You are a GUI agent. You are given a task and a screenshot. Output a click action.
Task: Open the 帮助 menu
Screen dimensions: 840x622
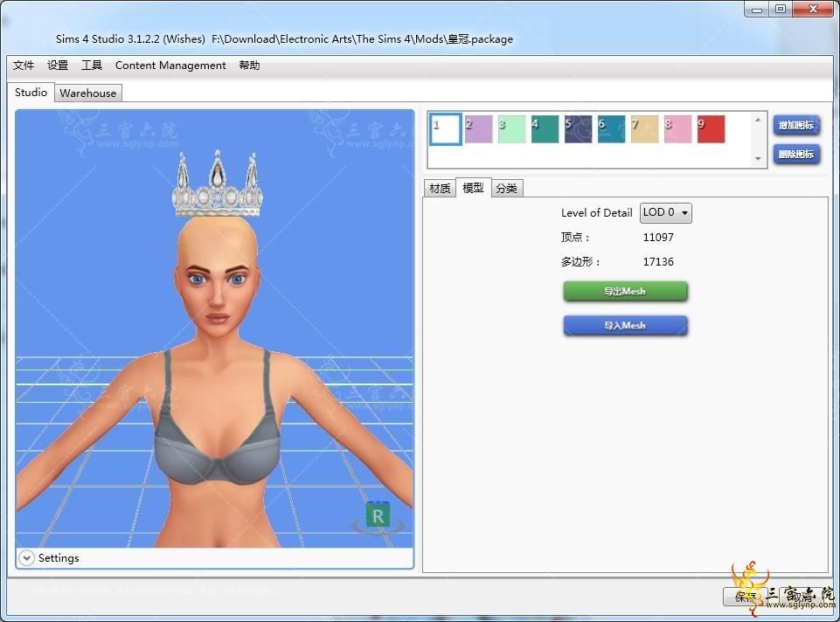coord(249,66)
